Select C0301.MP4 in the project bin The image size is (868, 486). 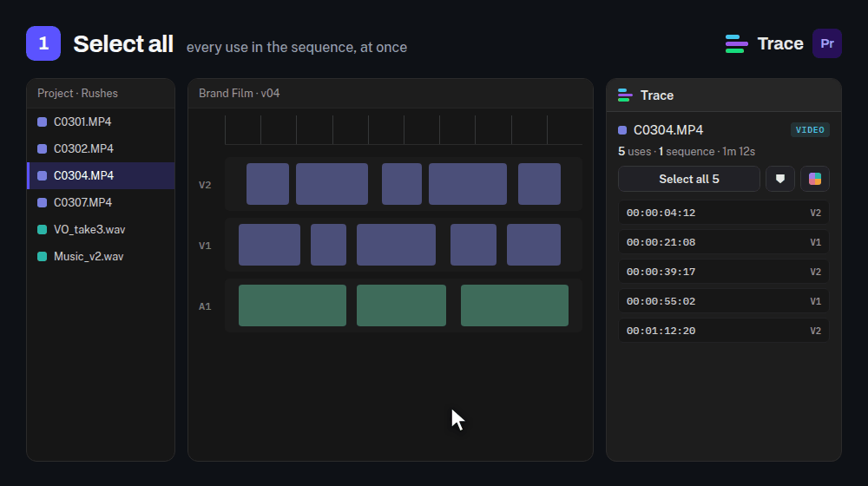(x=101, y=121)
